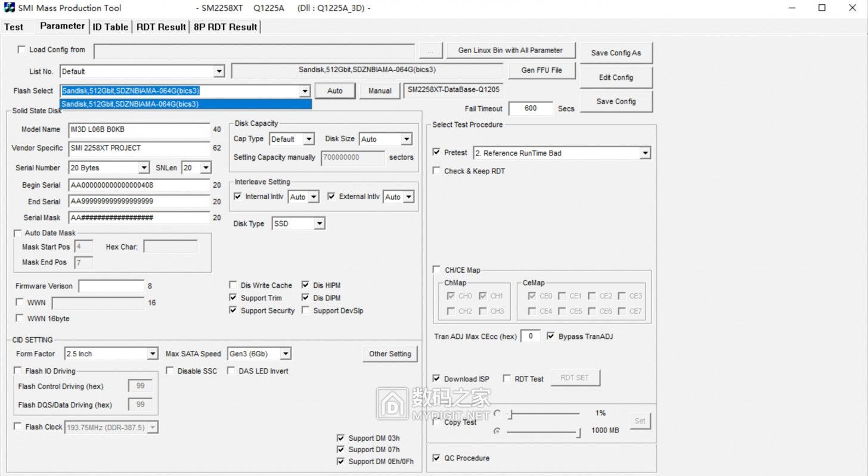Collapse the Flash Select dropdown
868x476 pixels.
pos(305,91)
